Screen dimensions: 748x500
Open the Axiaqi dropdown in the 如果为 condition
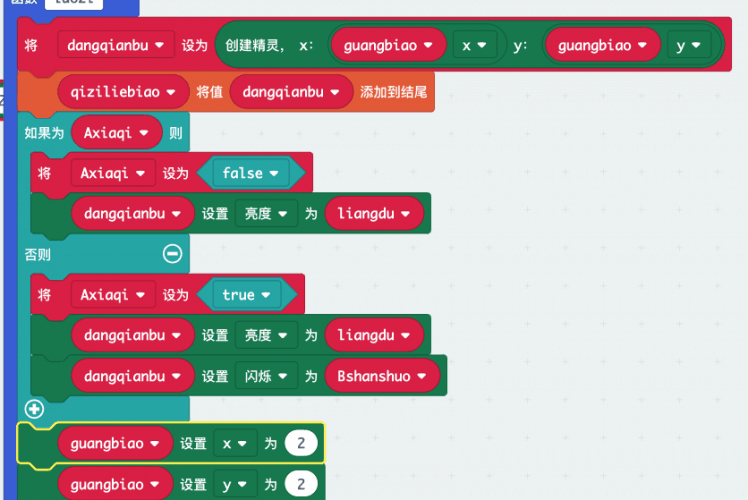pos(116,132)
